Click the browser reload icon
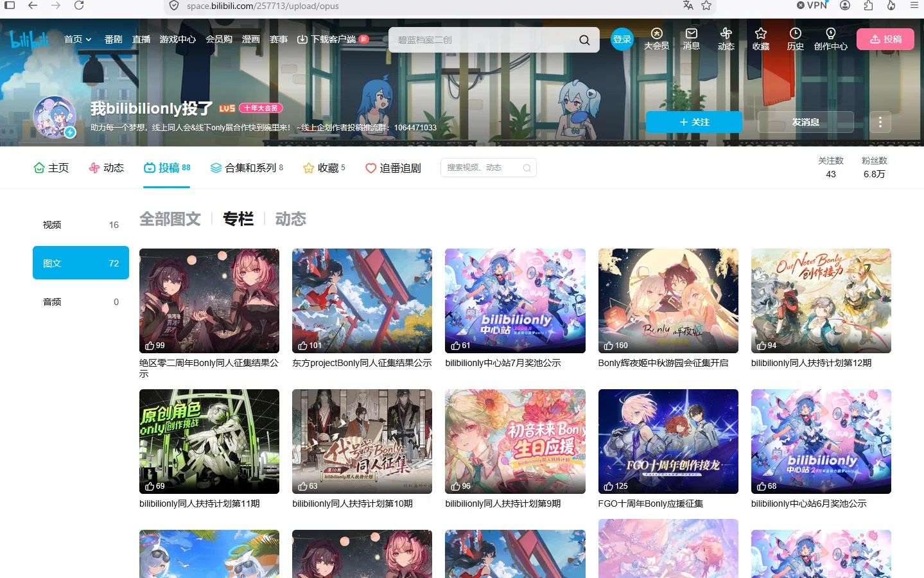The image size is (924, 578). [x=79, y=6]
